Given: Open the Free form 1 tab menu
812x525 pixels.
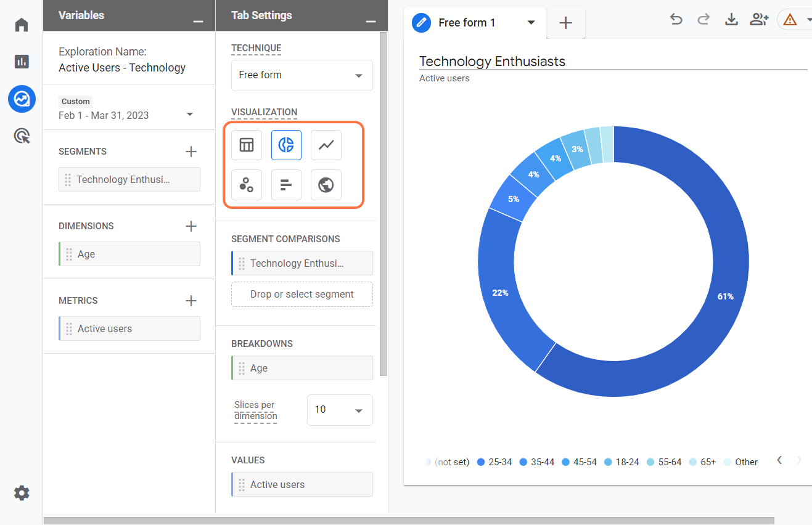Looking at the screenshot, I should [531, 23].
